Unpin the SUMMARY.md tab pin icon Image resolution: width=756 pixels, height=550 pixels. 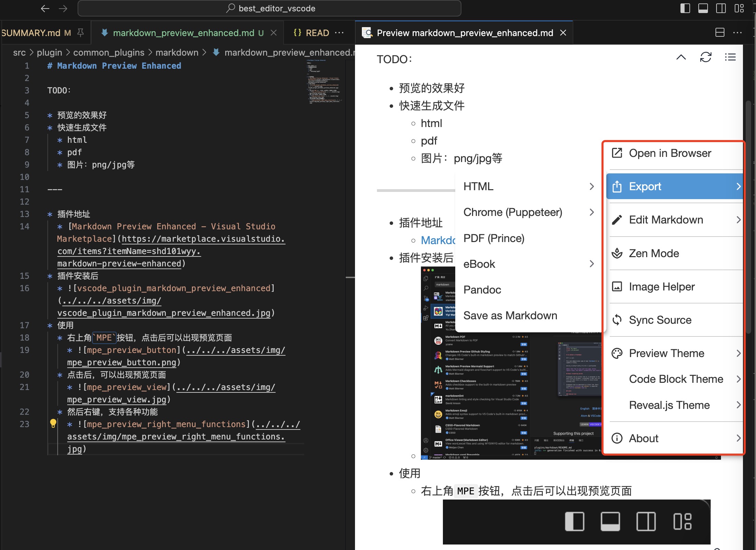coord(80,33)
